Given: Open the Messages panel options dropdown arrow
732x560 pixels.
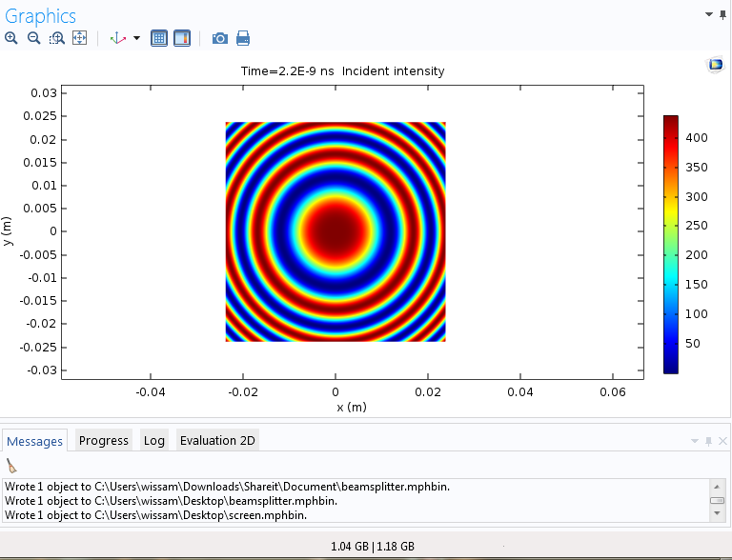Looking at the screenshot, I should tap(694, 441).
